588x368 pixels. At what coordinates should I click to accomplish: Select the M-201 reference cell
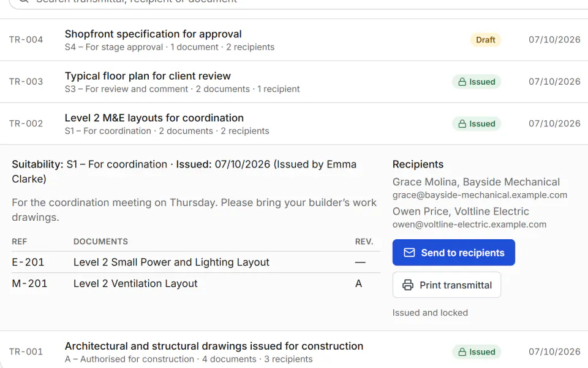(29, 283)
